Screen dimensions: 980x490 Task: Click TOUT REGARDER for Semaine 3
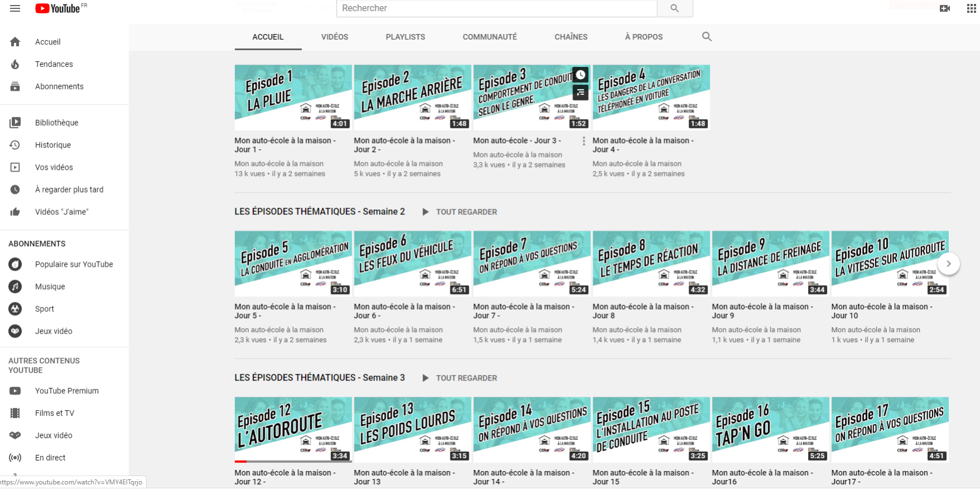point(460,378)
